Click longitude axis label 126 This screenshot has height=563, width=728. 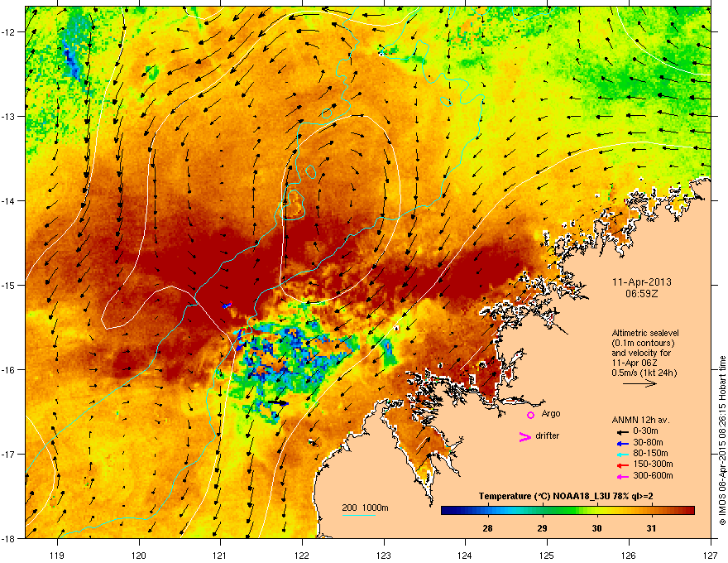[629, 555]
